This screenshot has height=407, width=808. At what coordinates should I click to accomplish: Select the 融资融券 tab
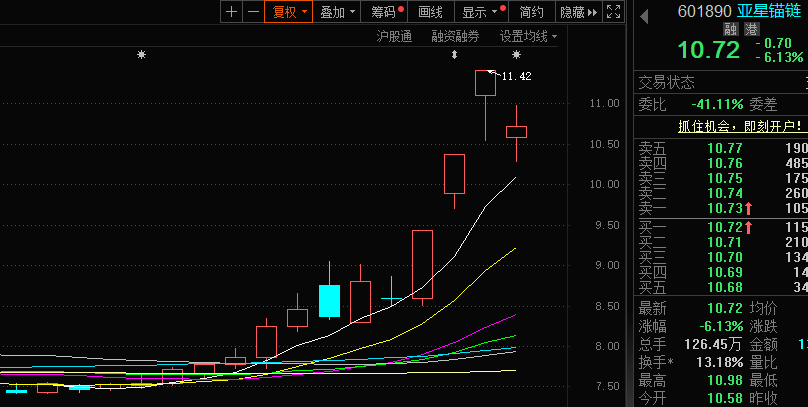455,36
